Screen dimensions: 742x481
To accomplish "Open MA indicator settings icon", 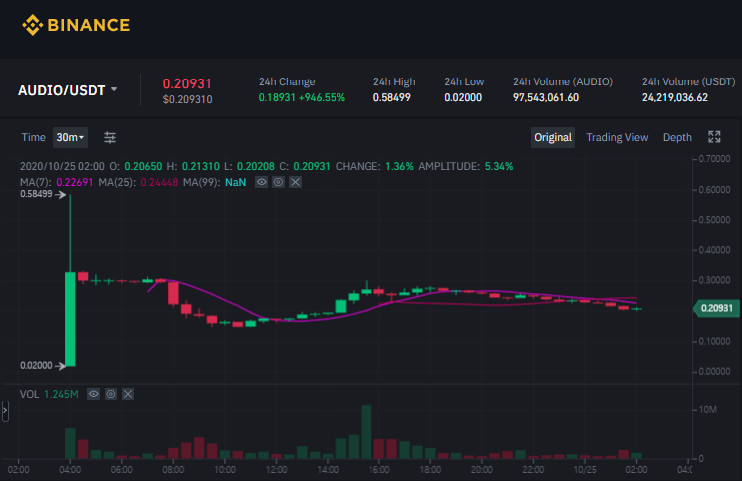I will pyautogui.click(x=278, y=182).
